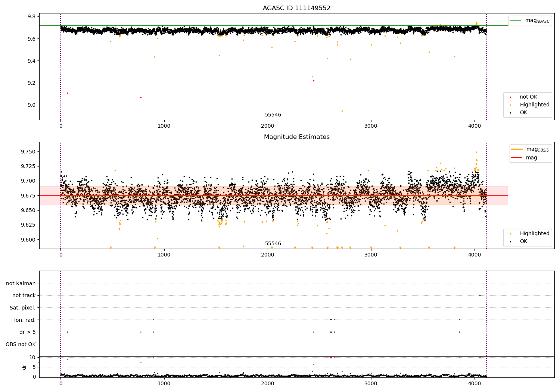The height and width of the screenshot is (392, 560).
Task: Click the red 'not OK' legend marker in top plot
Action: (x=510, y=97)
